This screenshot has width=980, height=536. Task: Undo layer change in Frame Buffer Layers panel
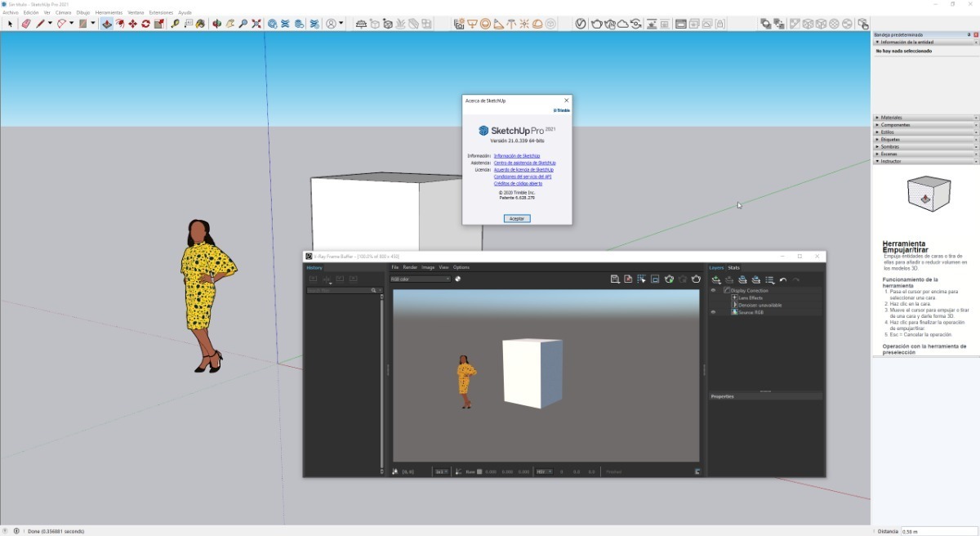(x=782, y=280)
